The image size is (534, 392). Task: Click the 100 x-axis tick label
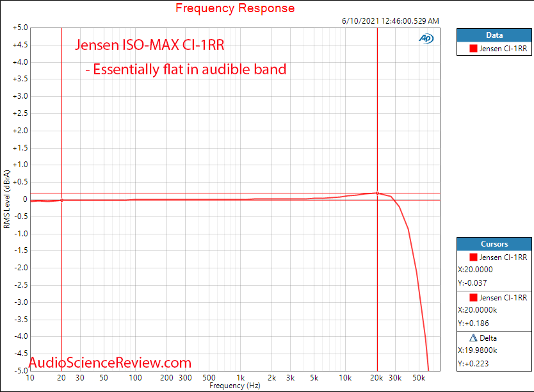click(135, 378)
